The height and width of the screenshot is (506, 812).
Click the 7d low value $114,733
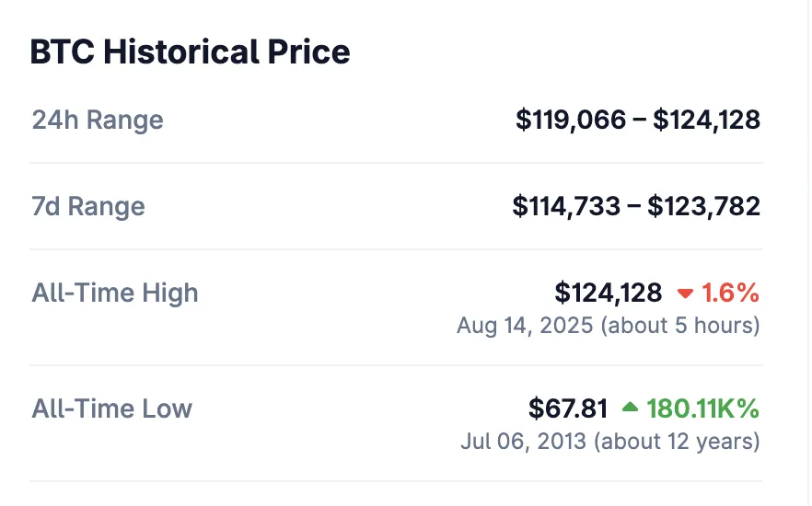pos(566,206)
